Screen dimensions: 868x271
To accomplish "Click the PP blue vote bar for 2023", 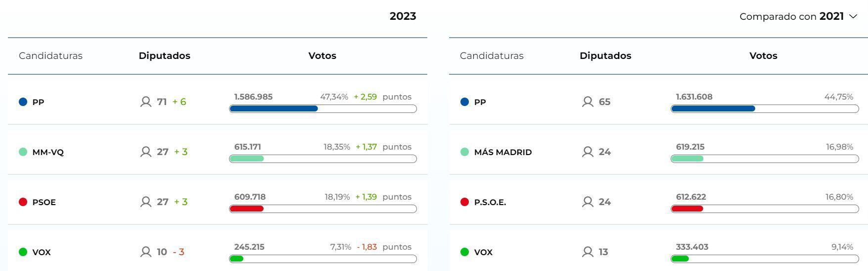I will click(x=274, y=109).
